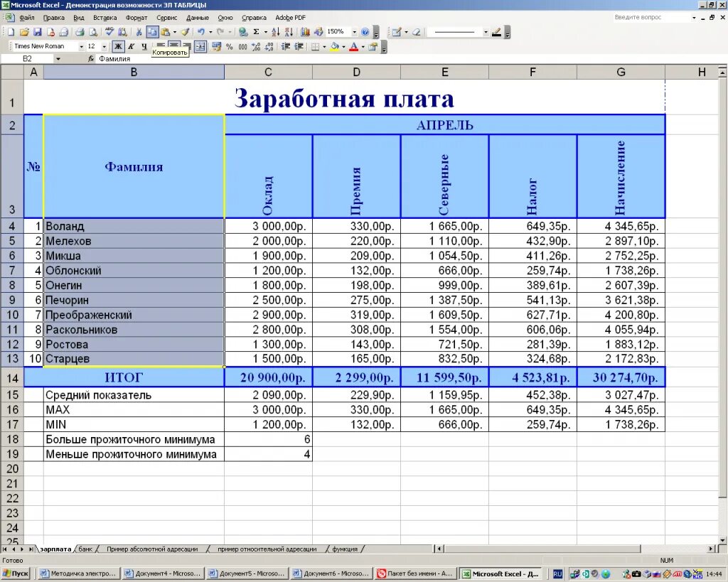Switch to the банк sheet tab
Viewport: 728px width, 582px height.
click(85, 549)
